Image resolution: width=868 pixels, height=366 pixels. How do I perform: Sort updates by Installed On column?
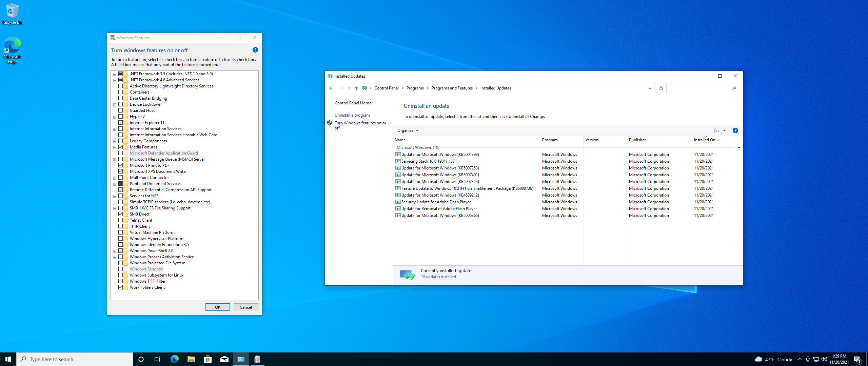click(x=705, y=140)
